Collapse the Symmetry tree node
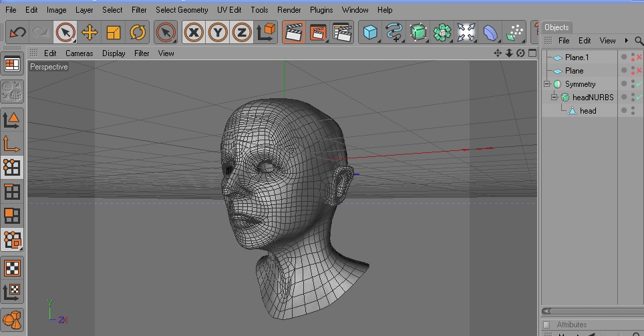 click(x=547, y=84)
